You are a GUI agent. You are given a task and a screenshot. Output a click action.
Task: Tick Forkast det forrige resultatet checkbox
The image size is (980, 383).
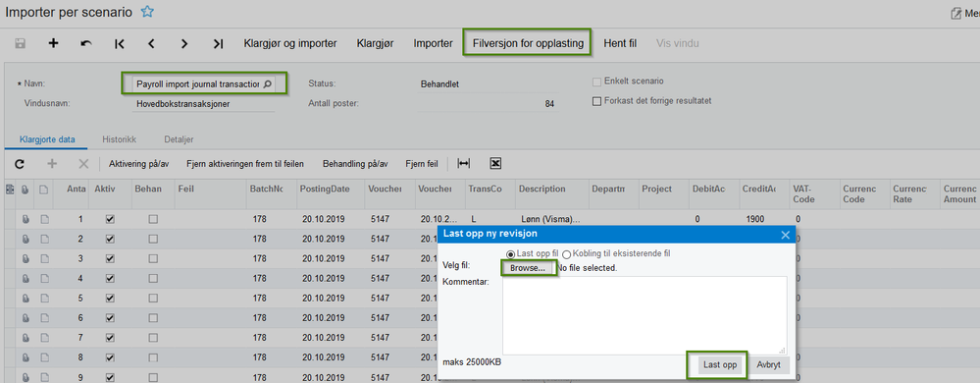click(596, 101)
